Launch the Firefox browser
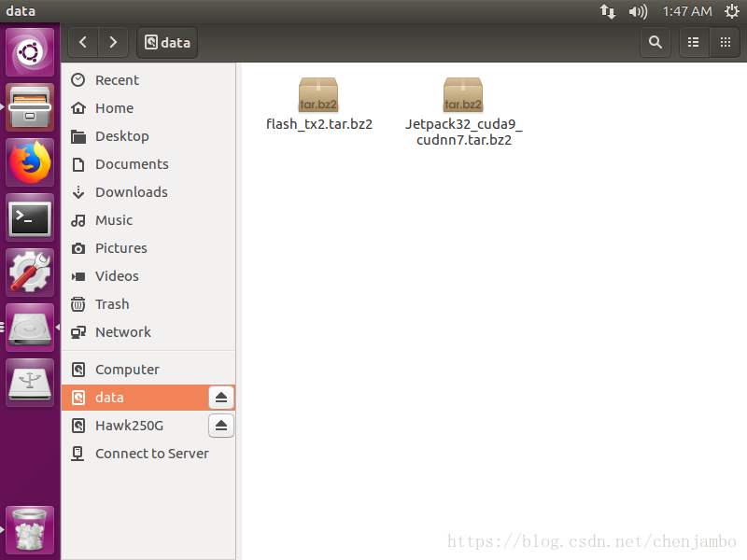The height and width of the screenshot is (560, 747). click(30, 162)
